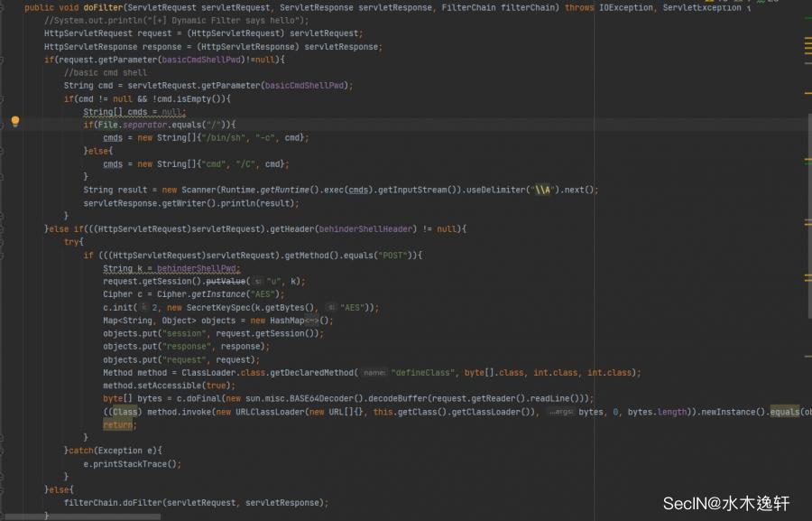
Task: Click the "/C" string literal
Action: pyautogui.click(x=245, y=164)
